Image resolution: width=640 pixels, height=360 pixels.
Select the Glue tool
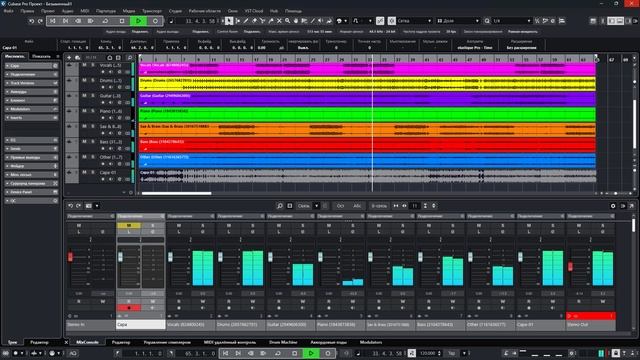pos(271,21)
